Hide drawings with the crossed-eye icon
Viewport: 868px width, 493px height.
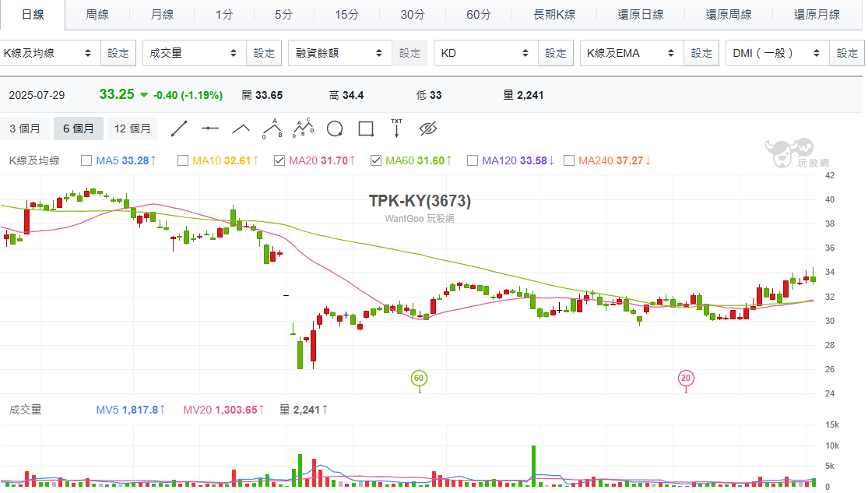pyautogui.click(x=428, y=129)
